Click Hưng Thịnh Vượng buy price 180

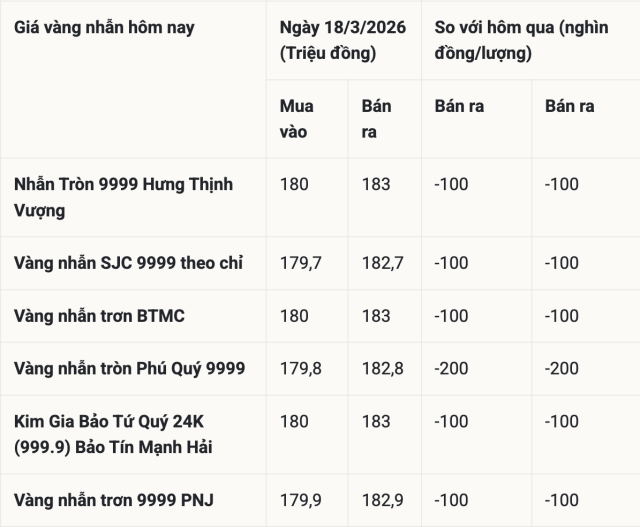[295, 184]
